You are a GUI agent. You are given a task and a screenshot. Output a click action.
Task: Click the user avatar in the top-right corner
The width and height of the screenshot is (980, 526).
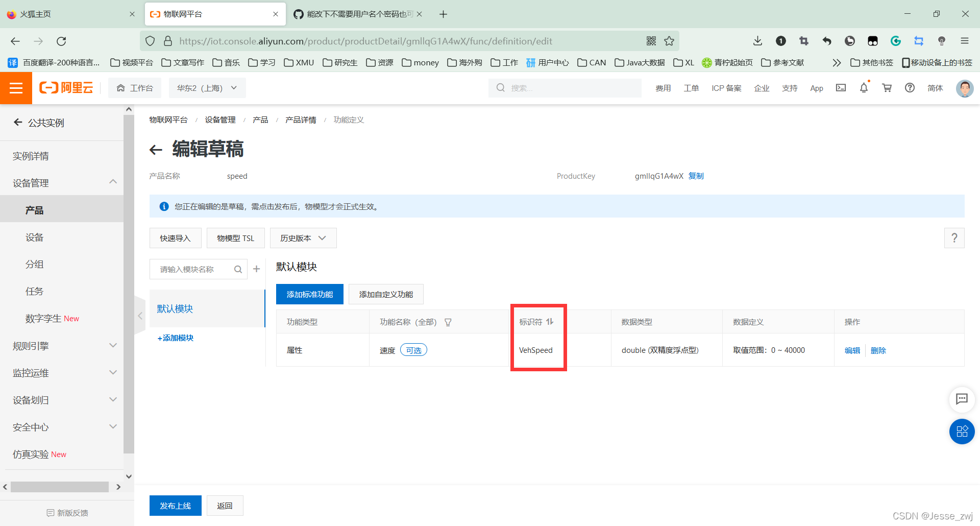964,88
